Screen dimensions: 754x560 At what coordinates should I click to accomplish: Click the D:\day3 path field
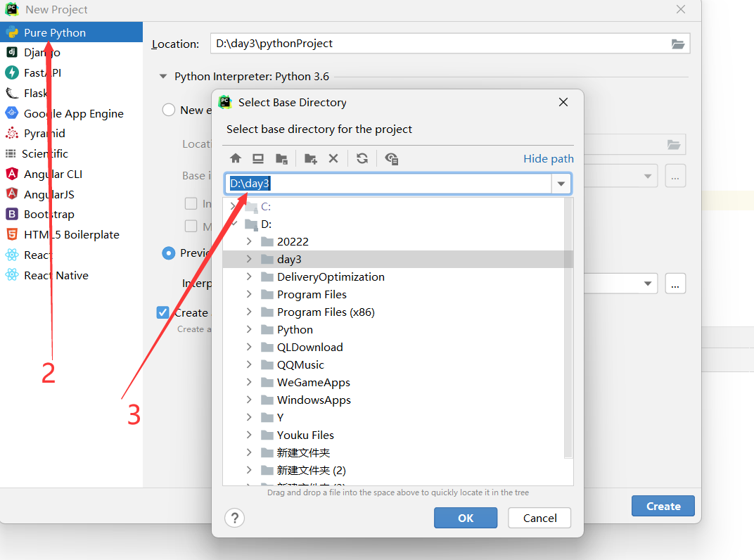tap(388, 184)
